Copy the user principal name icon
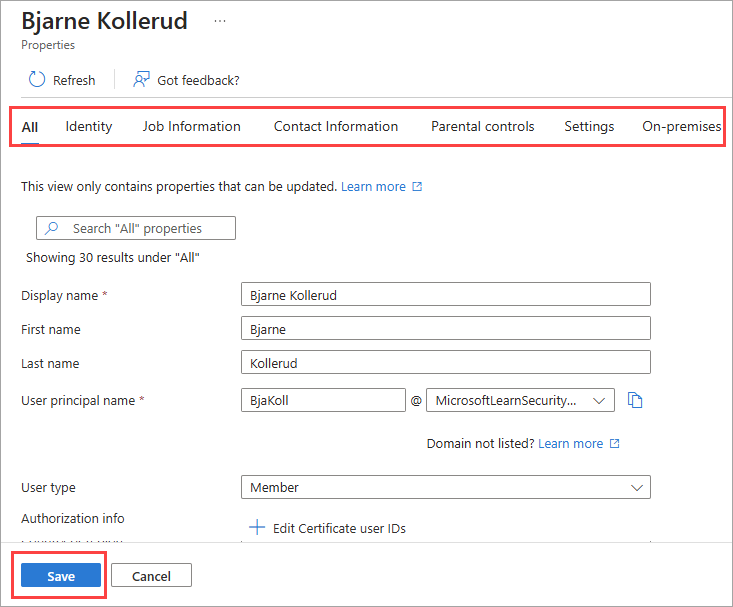 (634, 400)
